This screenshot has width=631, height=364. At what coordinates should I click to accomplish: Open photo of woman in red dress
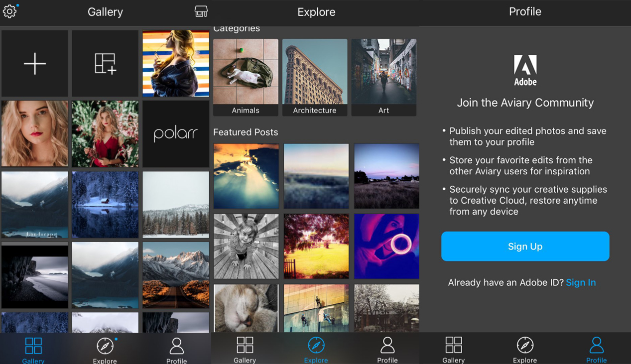pos(105,134)
